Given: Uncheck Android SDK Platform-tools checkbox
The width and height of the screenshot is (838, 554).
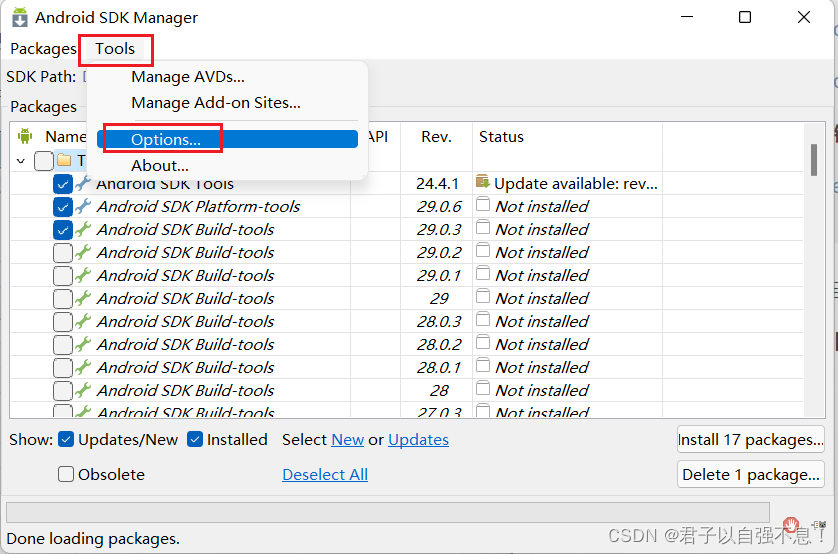Looking at the screenshot, I should point(63,207).
